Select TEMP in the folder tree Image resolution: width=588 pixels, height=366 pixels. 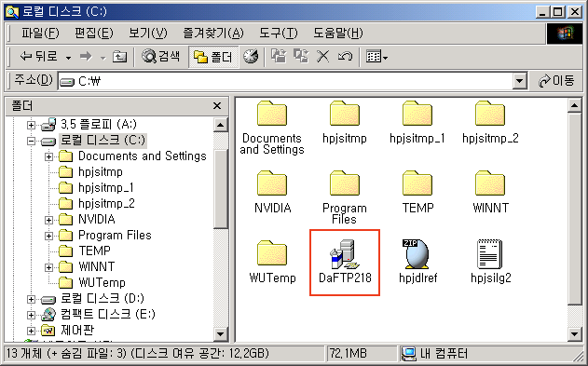pos(94,251)
